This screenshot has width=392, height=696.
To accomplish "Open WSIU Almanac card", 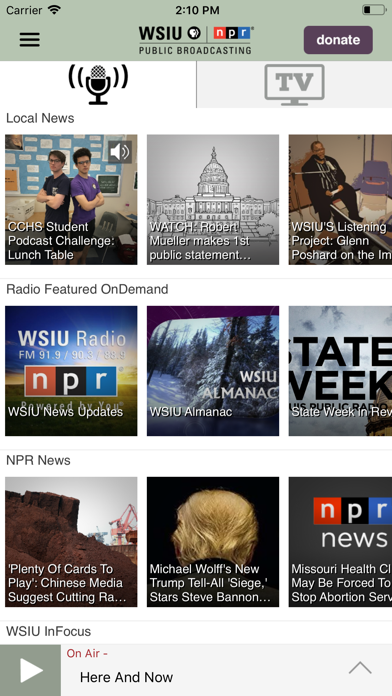I will [x=213, y=371].
